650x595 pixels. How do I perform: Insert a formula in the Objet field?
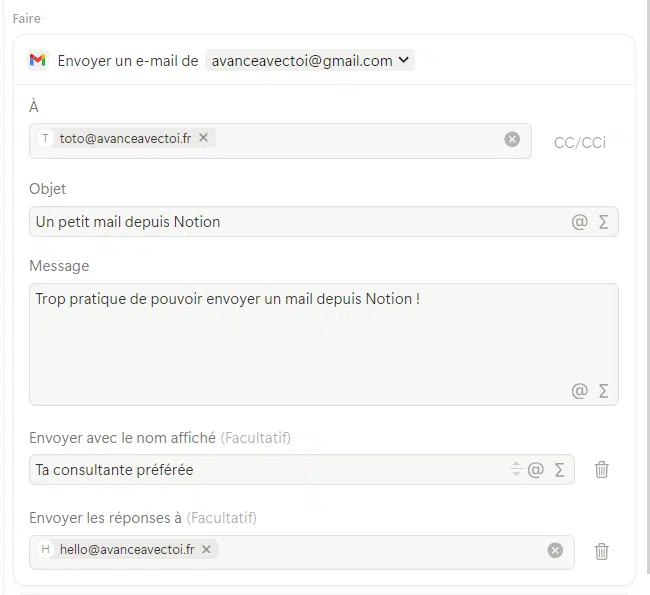[x=604, y=222]
